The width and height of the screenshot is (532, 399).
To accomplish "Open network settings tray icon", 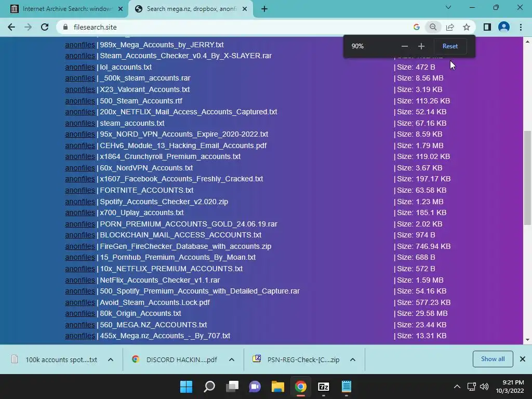I will click(x=471, y=387).
